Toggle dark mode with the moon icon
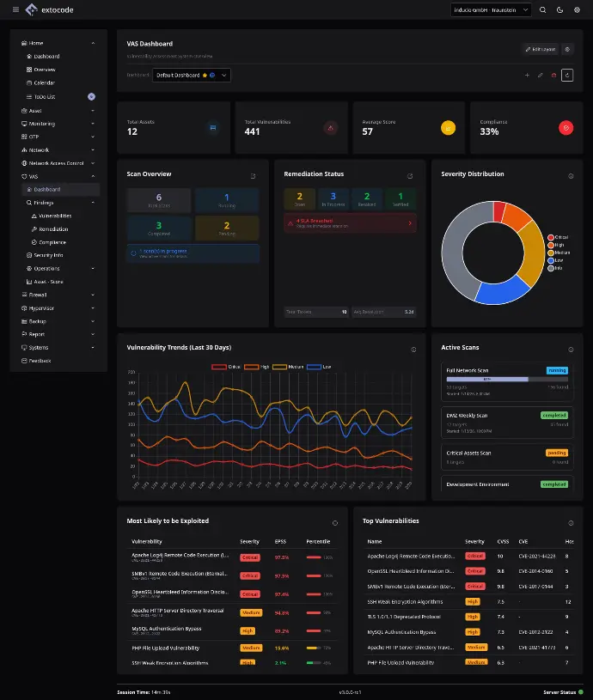593x700 pixels. (x=559, y=9)
